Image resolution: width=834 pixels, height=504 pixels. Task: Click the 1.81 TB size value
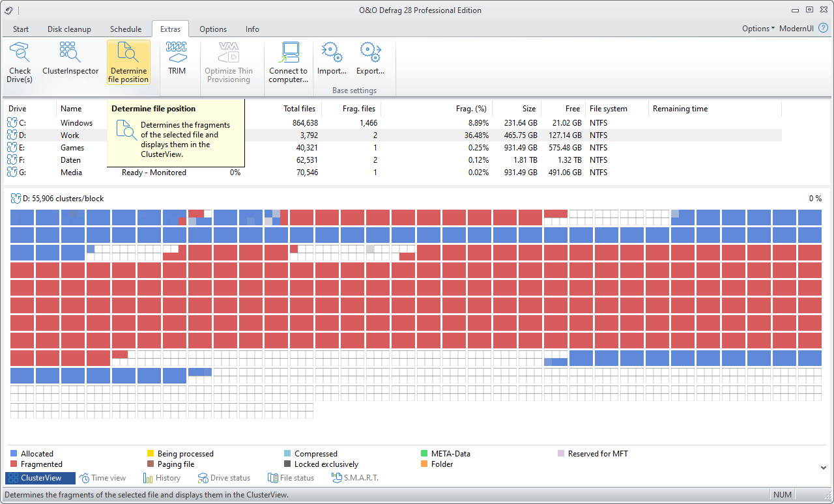click(525, 160)
